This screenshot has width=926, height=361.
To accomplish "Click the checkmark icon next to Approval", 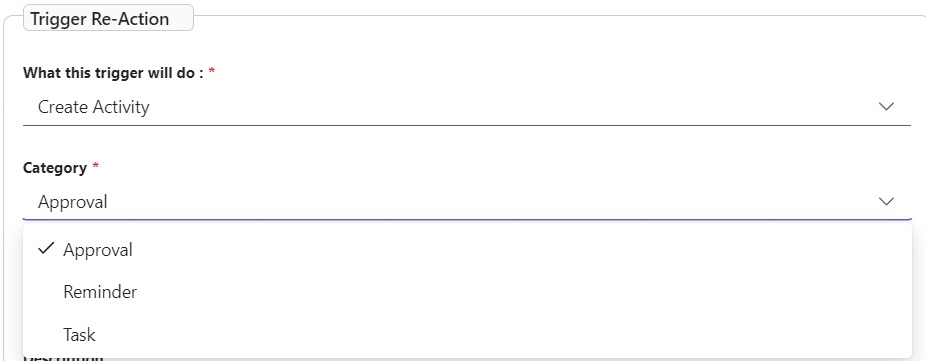I will coord(46,249).
